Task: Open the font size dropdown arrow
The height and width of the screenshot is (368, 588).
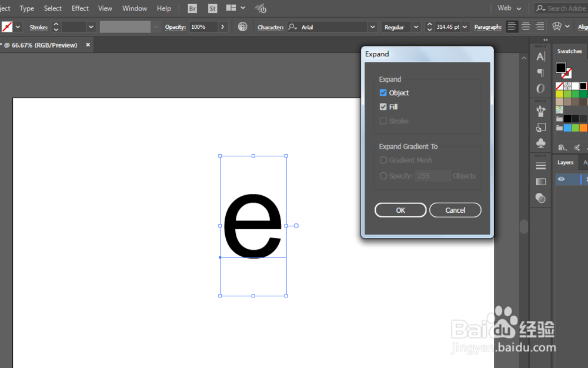Action: click(465, 27)
